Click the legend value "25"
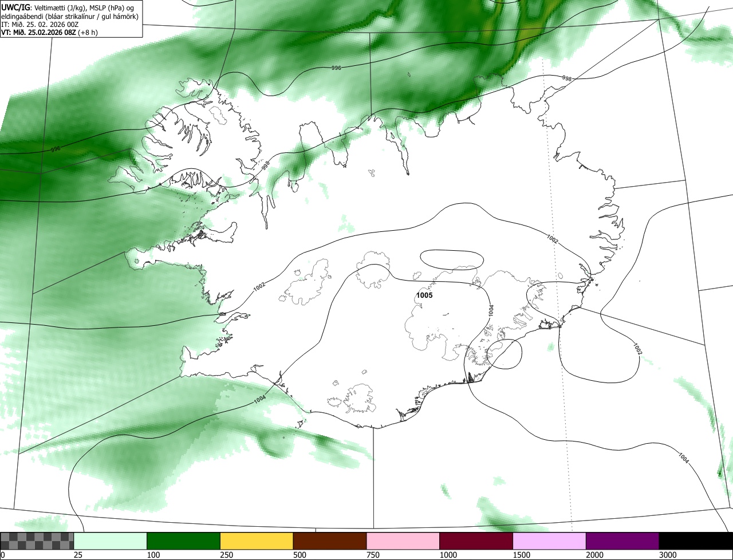 point(77,555)
